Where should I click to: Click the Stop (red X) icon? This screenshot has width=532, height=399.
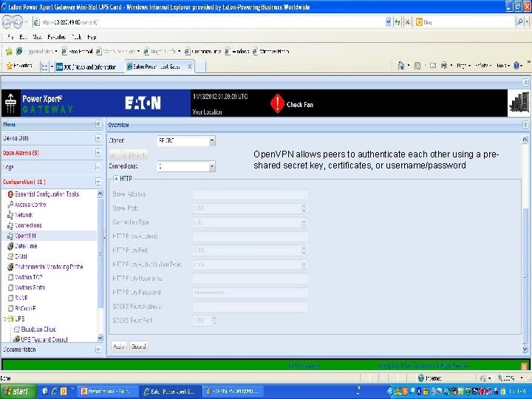click(x=407, y=22)
